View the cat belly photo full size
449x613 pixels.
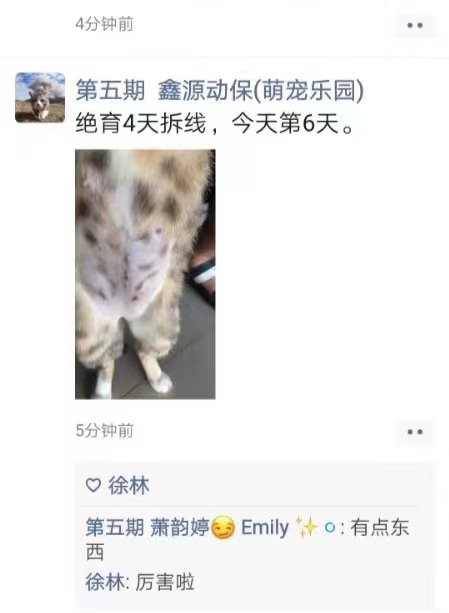(x=145, y=274)
